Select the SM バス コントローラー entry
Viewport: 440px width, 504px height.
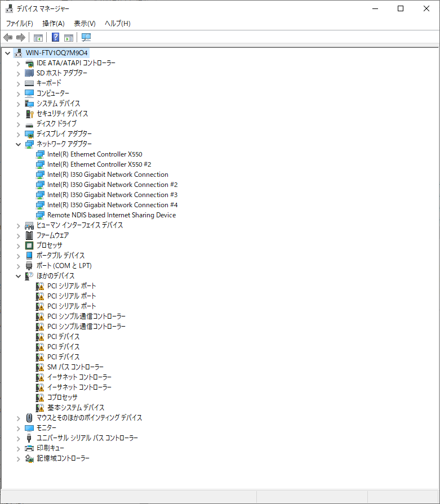tap(75, 367)
